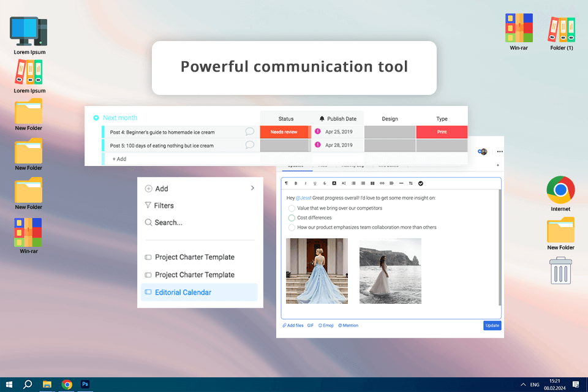Viewport: 588px width, 392px height.
Task: Open the notification center in the taskbar
Action: 576,384
